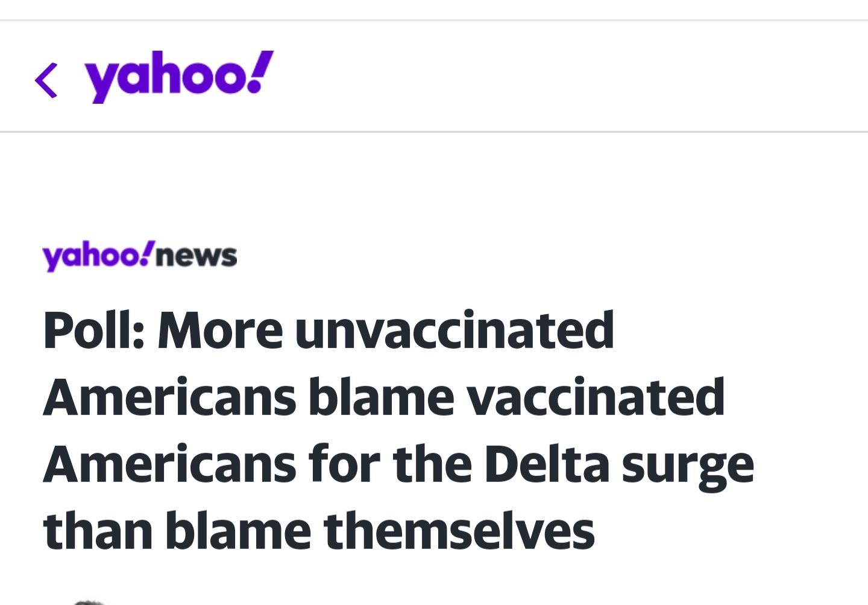Click the exclamation mark in the top Yahoo logo

click(x=261, y=72)
